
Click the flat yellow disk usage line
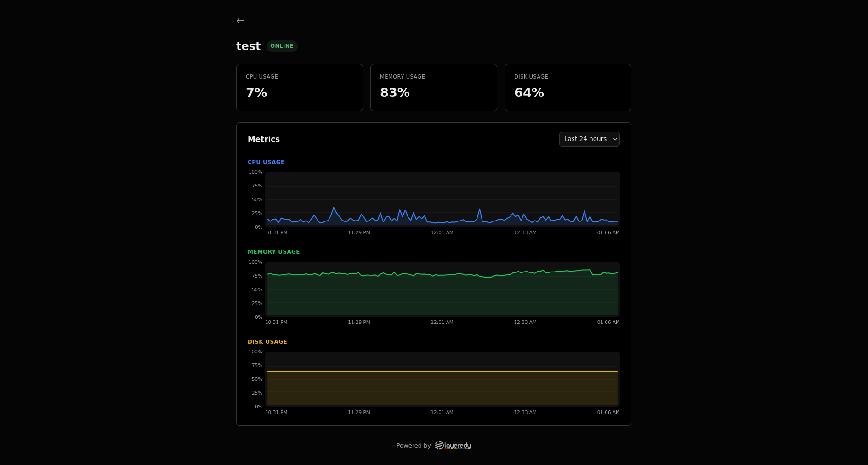(443, 372)
